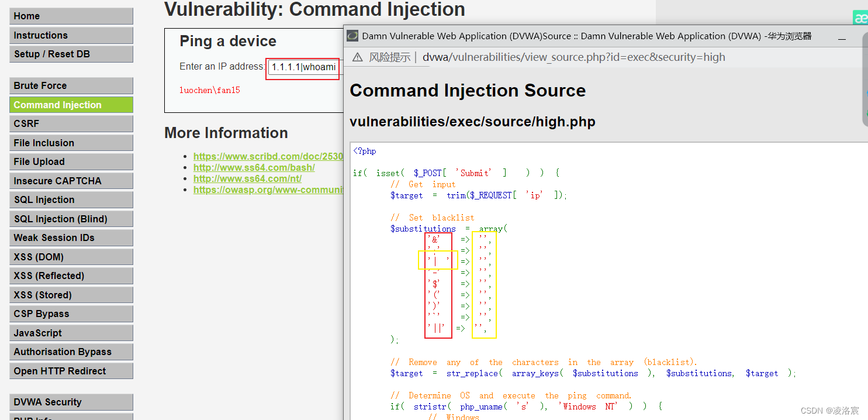Open the Home menu item
This screenshot has width=868, height=420.
[71, 16]
